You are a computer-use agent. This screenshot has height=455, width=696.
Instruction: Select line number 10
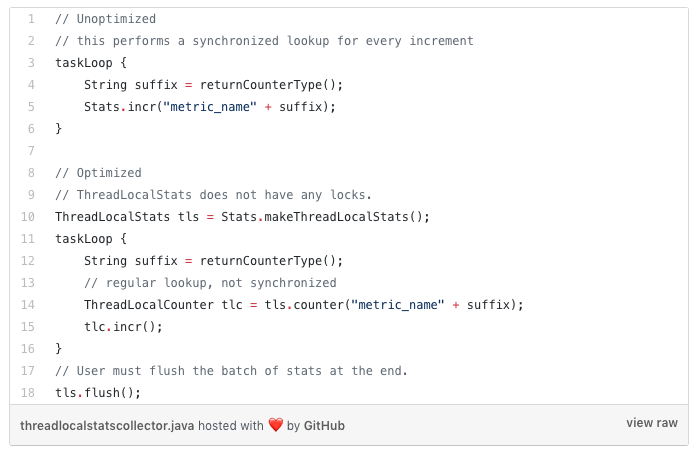pyautogui.click(x=28, y=217)
